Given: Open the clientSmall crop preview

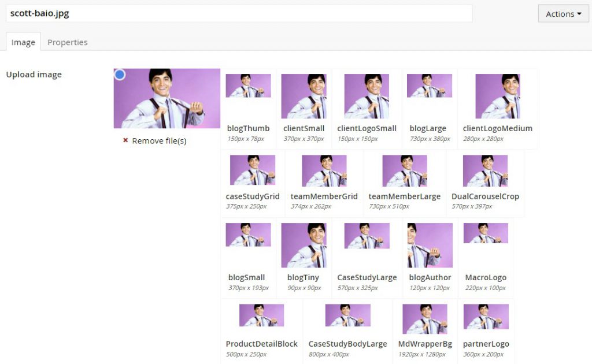Looking at the screenshot, I should click(304, 96).
